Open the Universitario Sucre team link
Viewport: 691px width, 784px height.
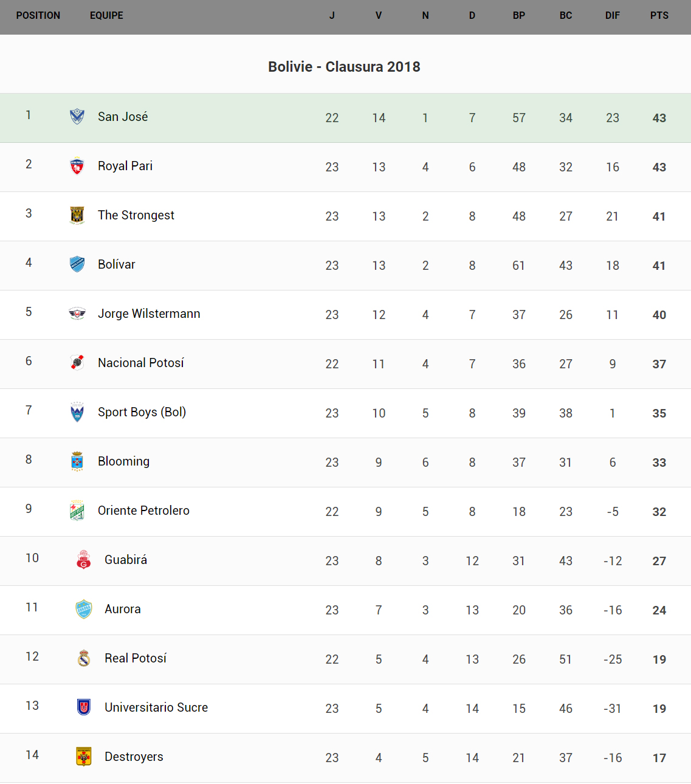click(156, 707)
